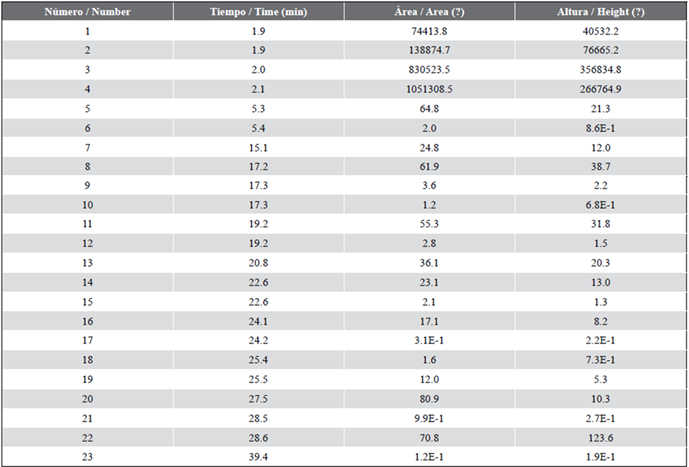
Task: Click the Número / Number column header
Action: click(87, 11)
